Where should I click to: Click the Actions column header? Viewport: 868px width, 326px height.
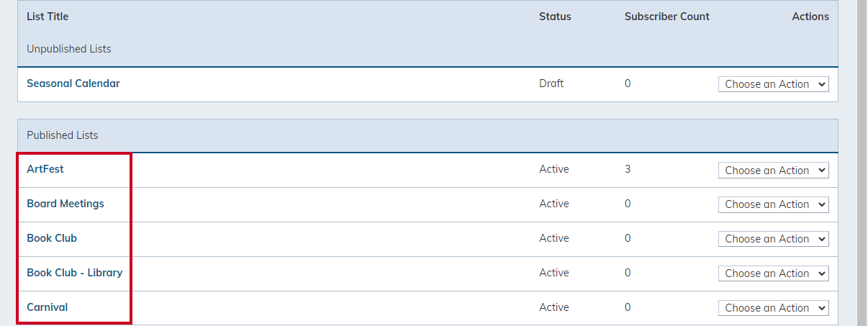[810, 17]
